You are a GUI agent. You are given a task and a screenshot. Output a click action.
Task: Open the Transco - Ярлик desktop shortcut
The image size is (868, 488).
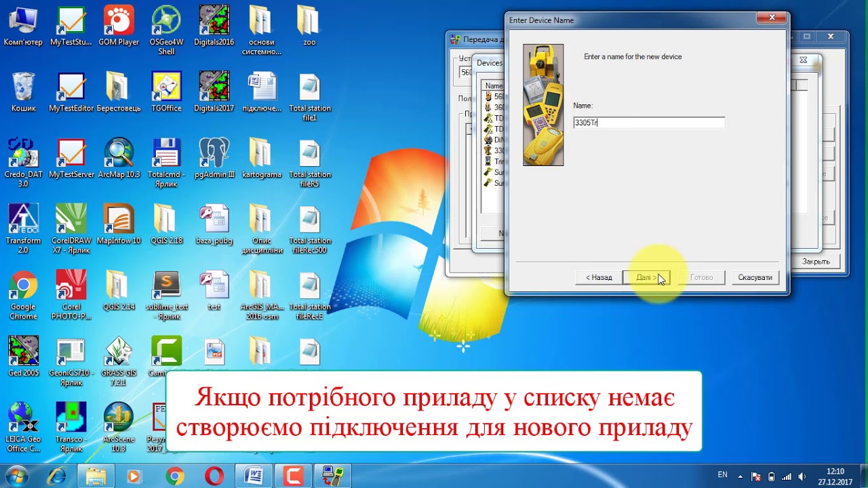71,428
